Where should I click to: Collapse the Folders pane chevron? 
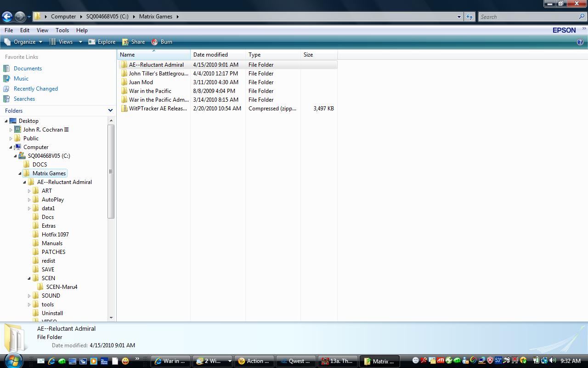coord(110,111)
